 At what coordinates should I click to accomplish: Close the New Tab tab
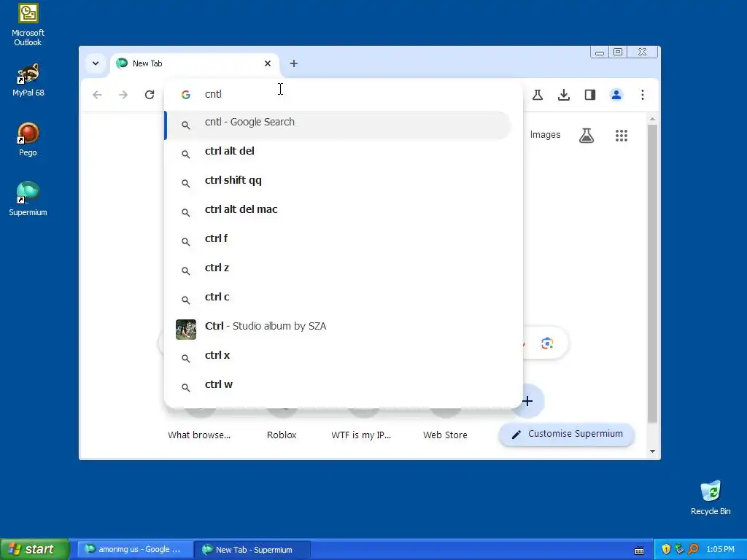(268, 63)
